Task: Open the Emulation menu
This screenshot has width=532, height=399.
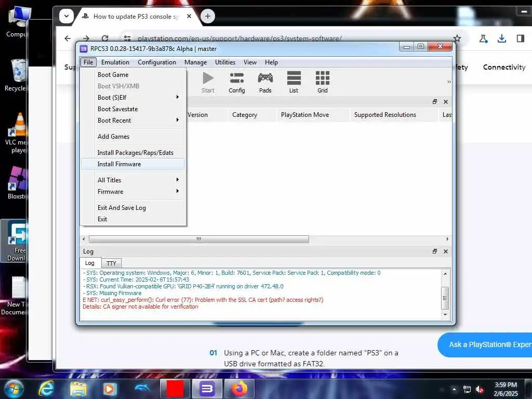Action: coord(115,62)
